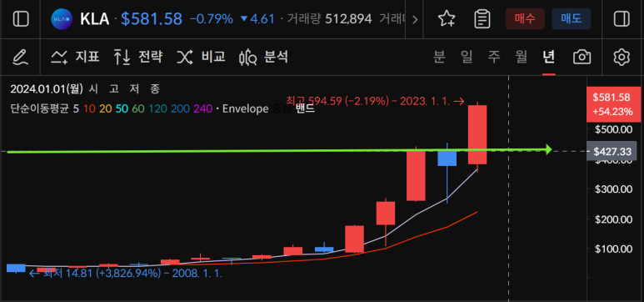Click the $100.00 price axis label

[x=614, y=249]
